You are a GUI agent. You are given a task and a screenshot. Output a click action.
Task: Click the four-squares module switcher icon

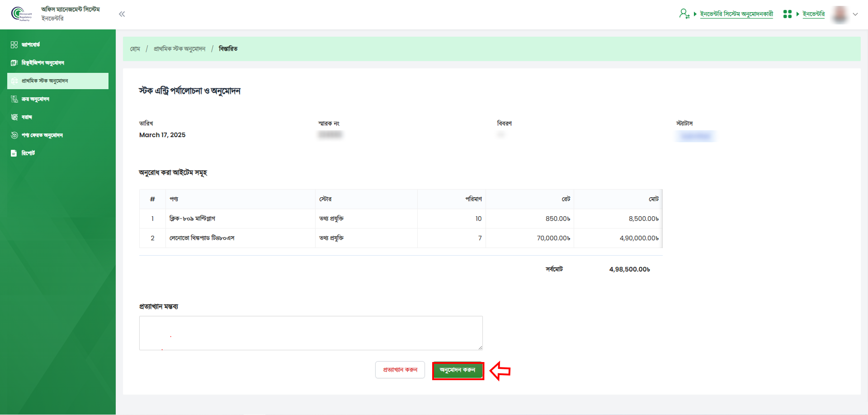(x=787, y=14)
